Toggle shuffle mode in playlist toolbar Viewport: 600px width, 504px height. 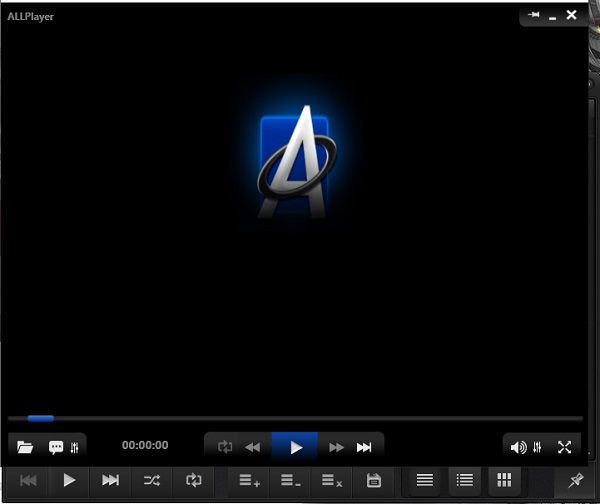pyautogui.click(x=152, y=480)
